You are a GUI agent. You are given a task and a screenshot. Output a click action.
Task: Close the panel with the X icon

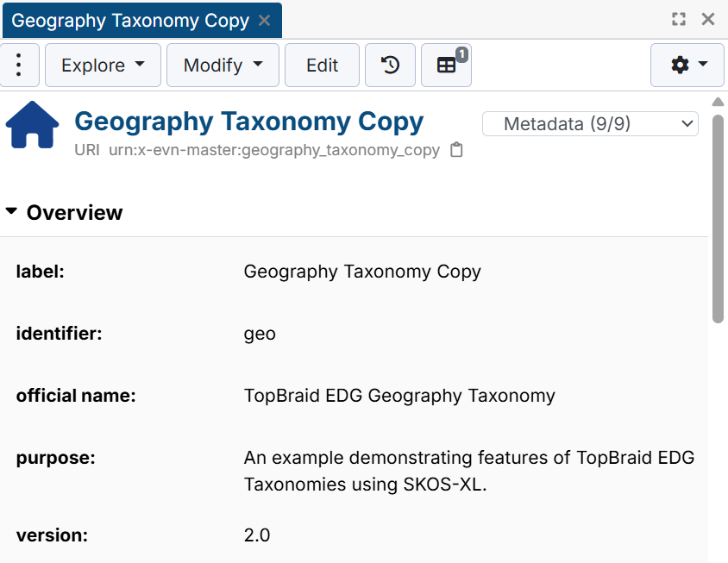tap(708, 19)
